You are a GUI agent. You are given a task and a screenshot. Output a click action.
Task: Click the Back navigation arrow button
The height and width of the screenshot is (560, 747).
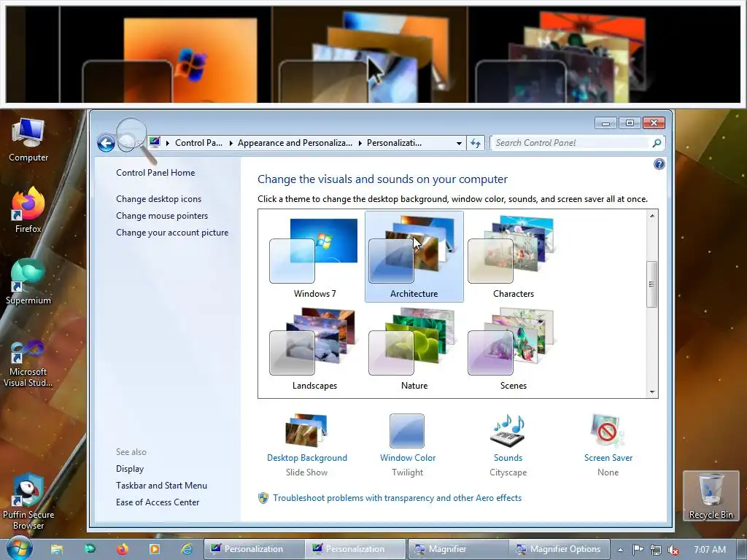[x=106, y=143]
